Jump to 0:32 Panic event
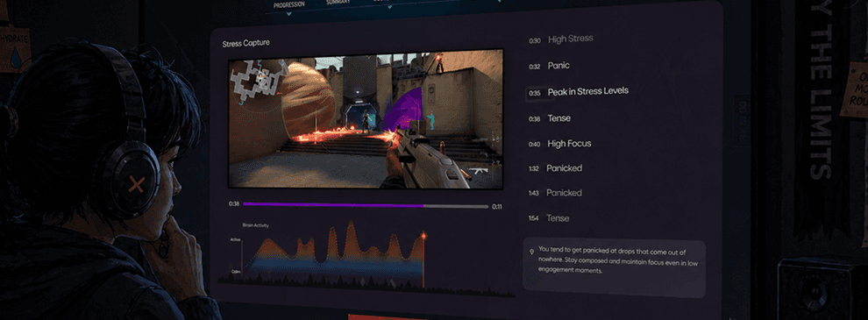868x320 pixels. click(x=549, y=66)
